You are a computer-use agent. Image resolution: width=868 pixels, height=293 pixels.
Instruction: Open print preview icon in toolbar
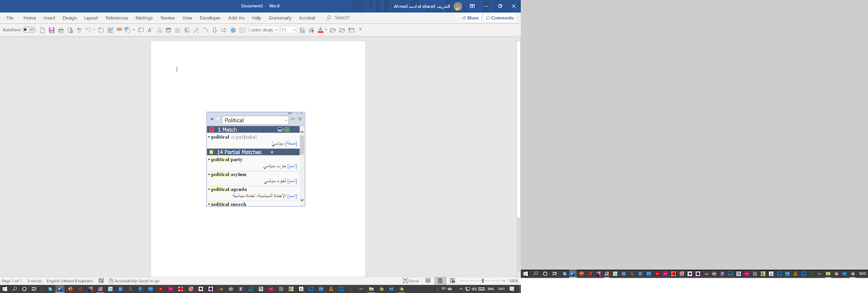point(70,30)
